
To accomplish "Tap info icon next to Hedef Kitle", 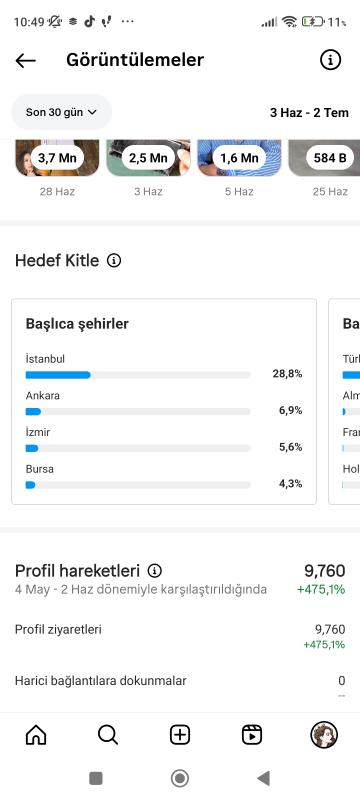I will click(114, 261).
